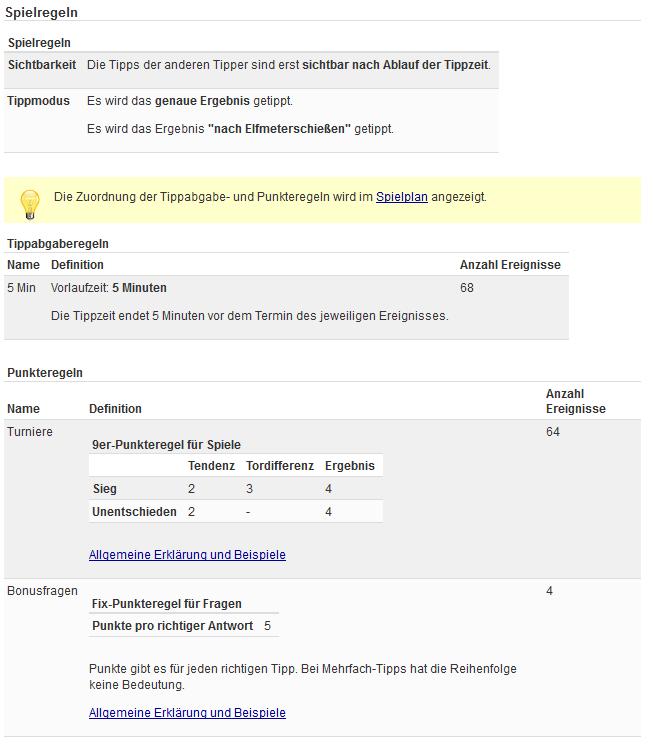The height and width of the screenshot is (748, 653).
Task: Click the Tendenz column header
Action: pyautogui.click(x=211, y=466)
